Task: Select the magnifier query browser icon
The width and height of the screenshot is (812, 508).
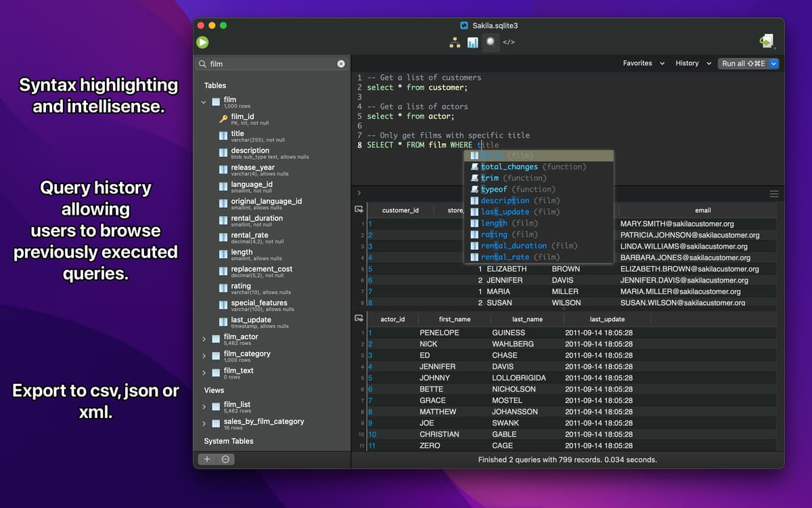Action: click(x=491, y=42)
